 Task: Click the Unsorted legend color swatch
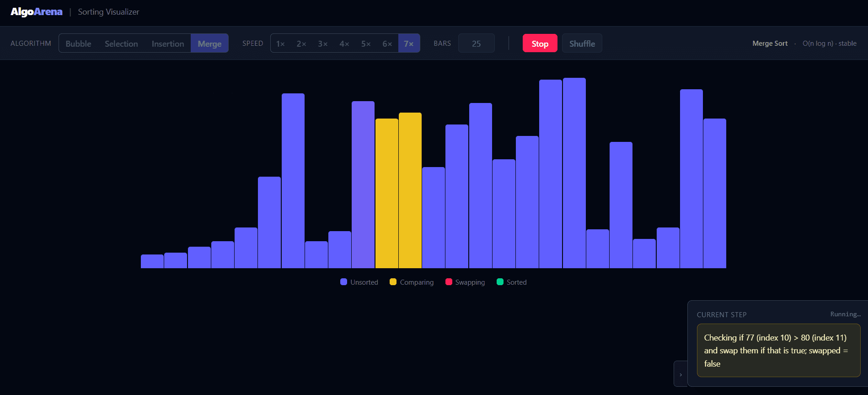[344, 282]
